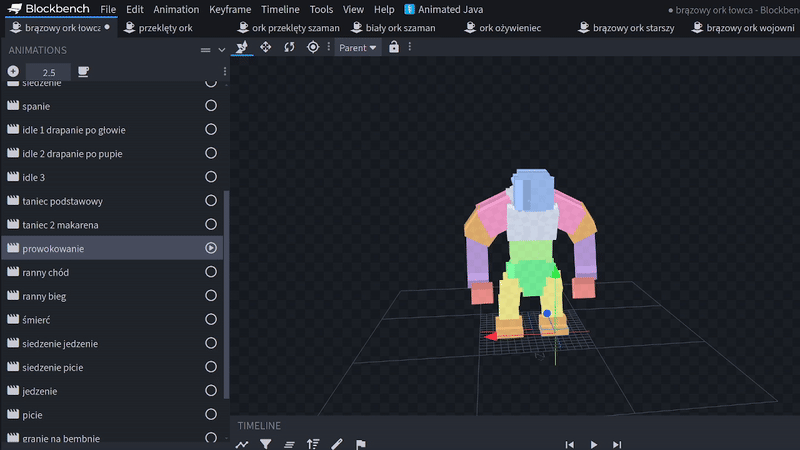Viewport: 800px width, 450px height.
Task: Select the Pivot tool
Action: (x=313, y=47)
